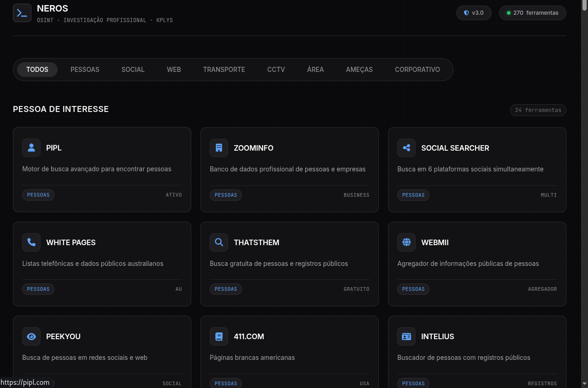Click the PESSOA DE INTERESSE section heading

click(x=61, y=109)
